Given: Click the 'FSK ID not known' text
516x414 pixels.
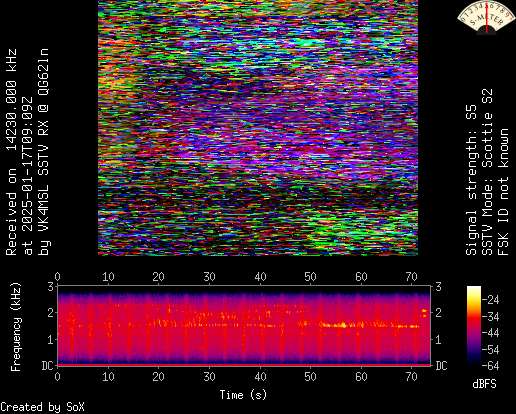Looking at the screenshot, I should coord(504,192).
